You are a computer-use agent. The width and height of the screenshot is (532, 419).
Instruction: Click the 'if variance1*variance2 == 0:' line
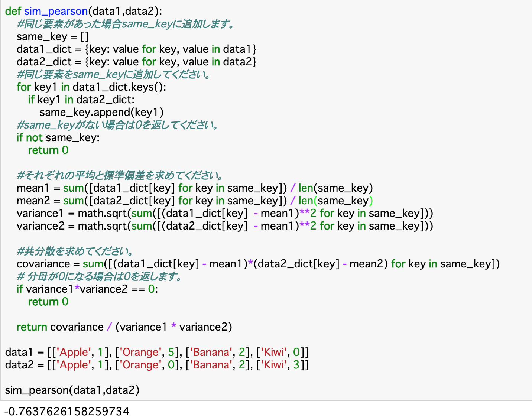pyautogui.click(x=87, y=289)
